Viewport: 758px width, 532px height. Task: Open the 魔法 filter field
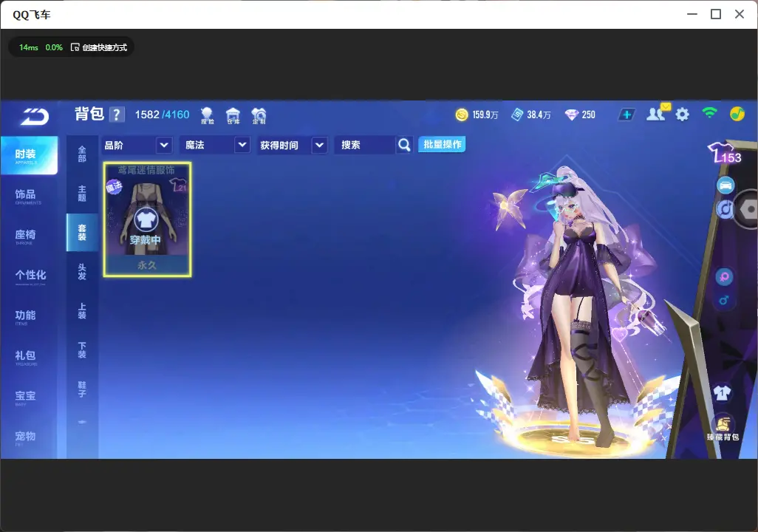point(215,145)
